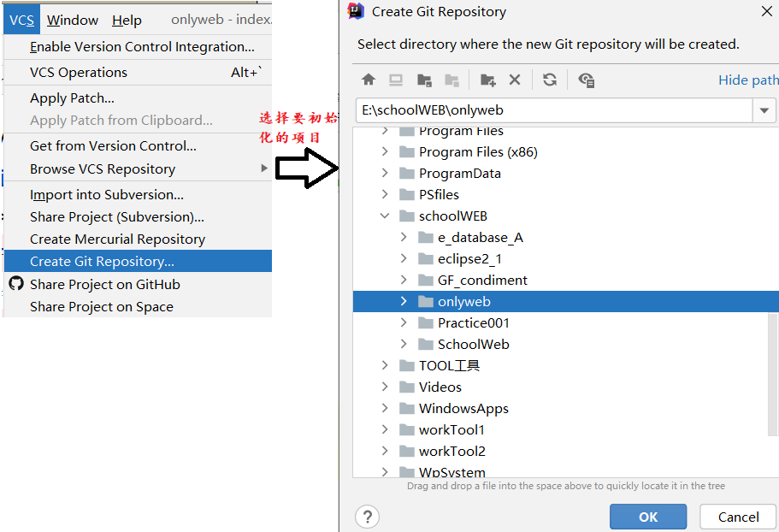Click the Cancel button
779x532 pixels.
pyautogui.click(x=738, y=517)
